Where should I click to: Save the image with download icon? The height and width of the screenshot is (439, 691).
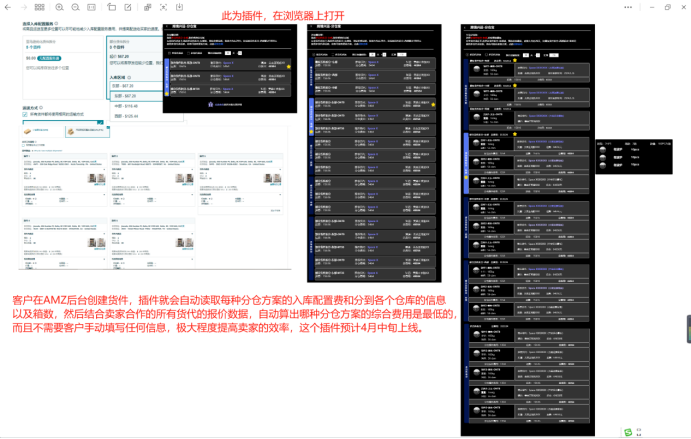pyautogui.click(x=179, y=7)
